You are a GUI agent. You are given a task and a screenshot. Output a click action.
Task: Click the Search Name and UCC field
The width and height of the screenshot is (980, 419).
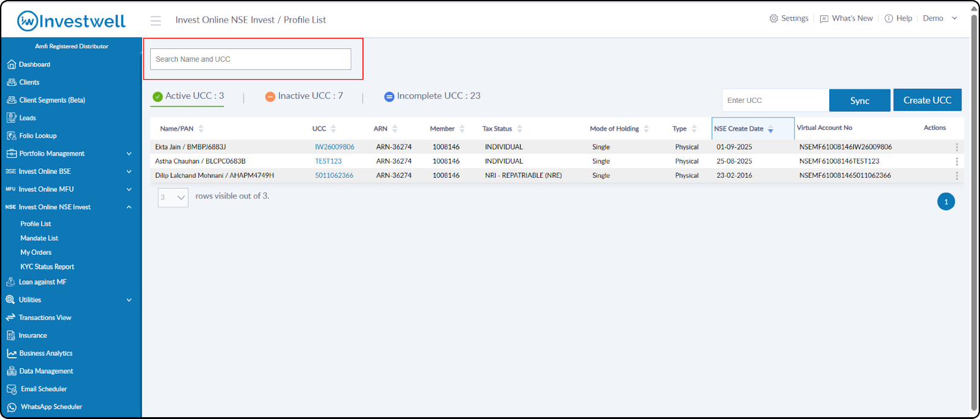[251, 59]
